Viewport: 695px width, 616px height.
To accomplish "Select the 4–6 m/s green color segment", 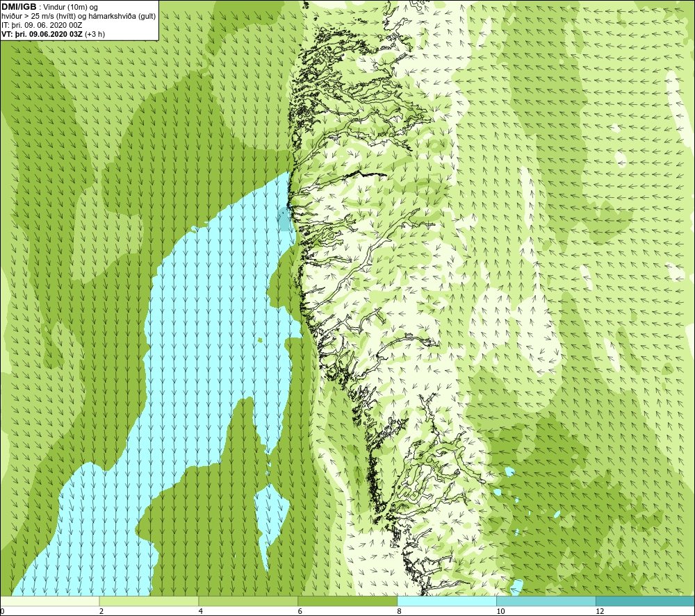I will 248,601.
